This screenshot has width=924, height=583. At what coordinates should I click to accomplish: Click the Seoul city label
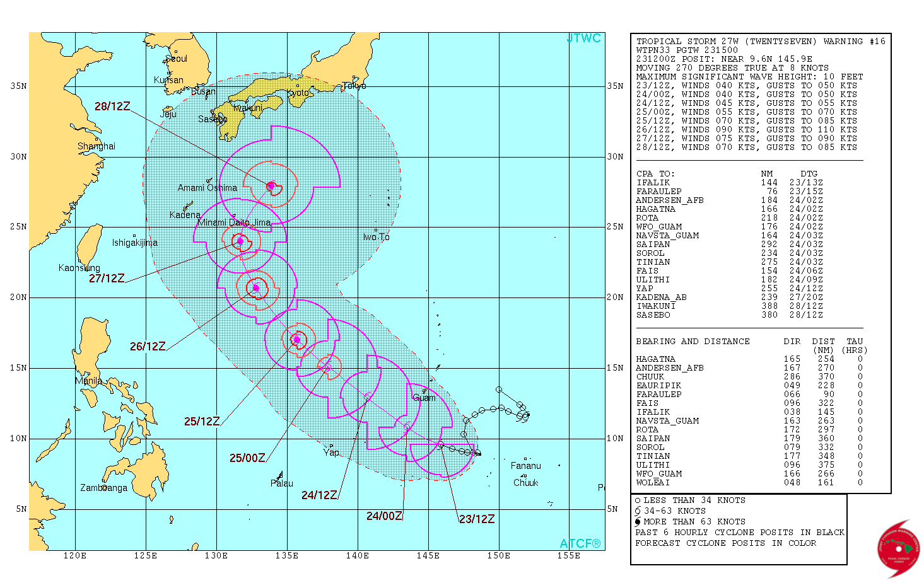click(177, 59)
